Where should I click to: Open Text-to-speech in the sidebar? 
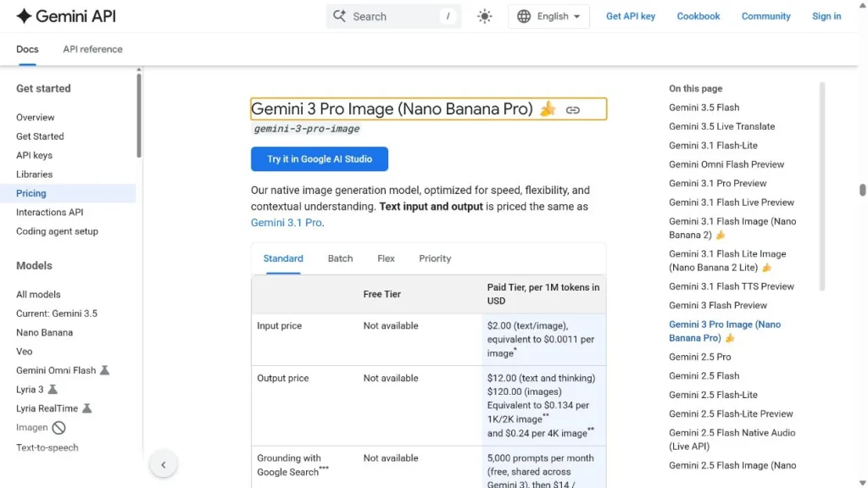point(47,447)
